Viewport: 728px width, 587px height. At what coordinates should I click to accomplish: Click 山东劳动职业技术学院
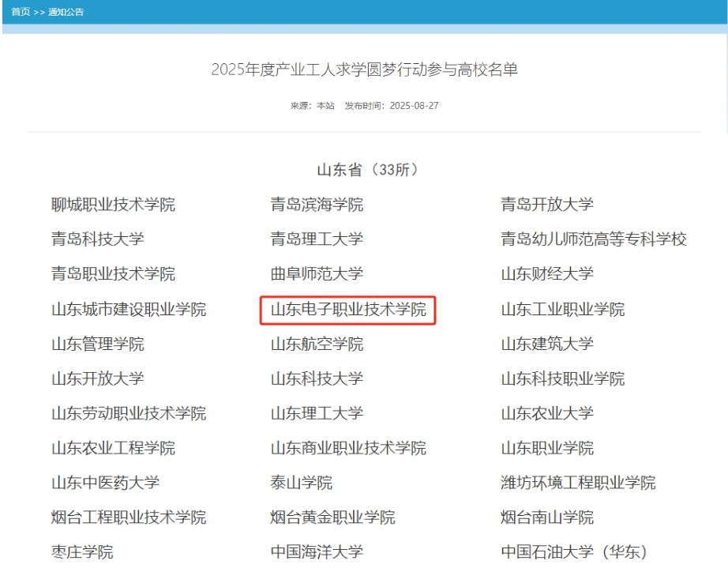click(x=129, y=413)
